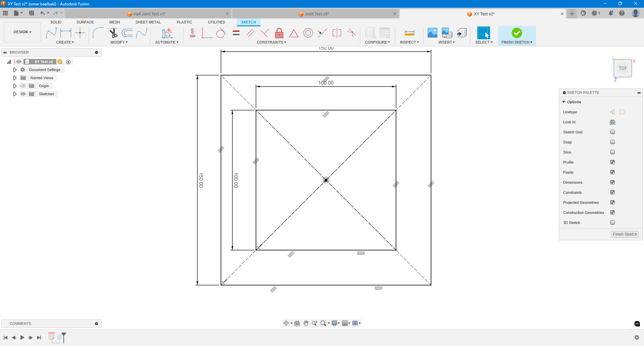Click the green Finish Sketch checkmark
The height and width of the screenshot is (346, 644).
[x=517, y=33]
